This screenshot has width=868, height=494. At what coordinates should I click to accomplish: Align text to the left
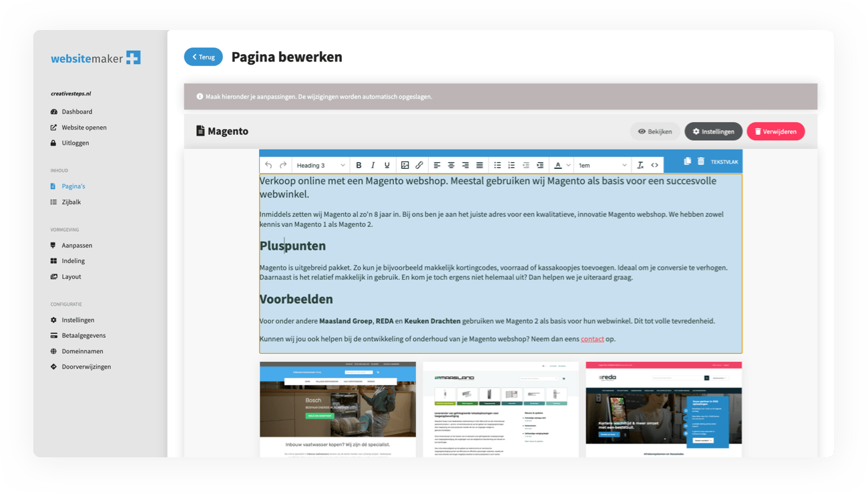coord(437,165)
